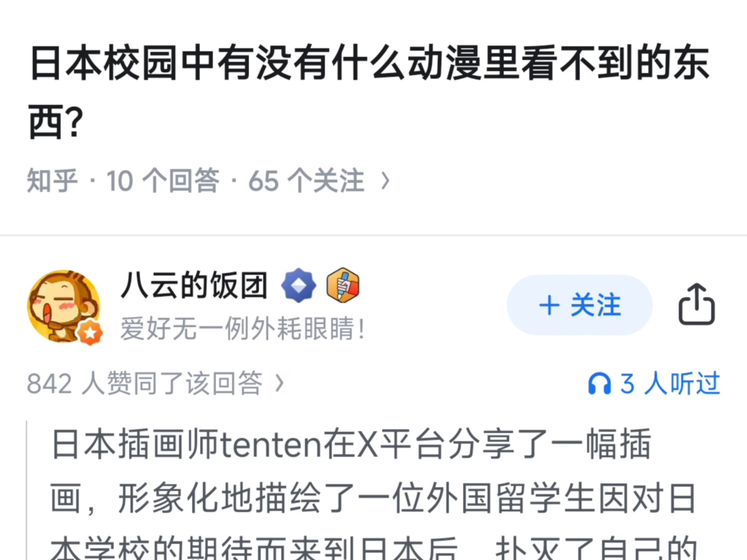Click author bio 爱好无一例外耗眼睛
747x560 pixels.
coord(243,329)
